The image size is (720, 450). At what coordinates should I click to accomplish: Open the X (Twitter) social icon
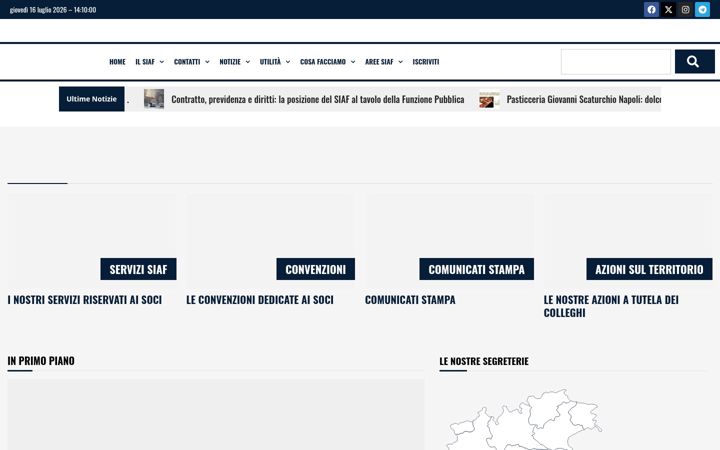pyautogui.click(x=668, y=10)
